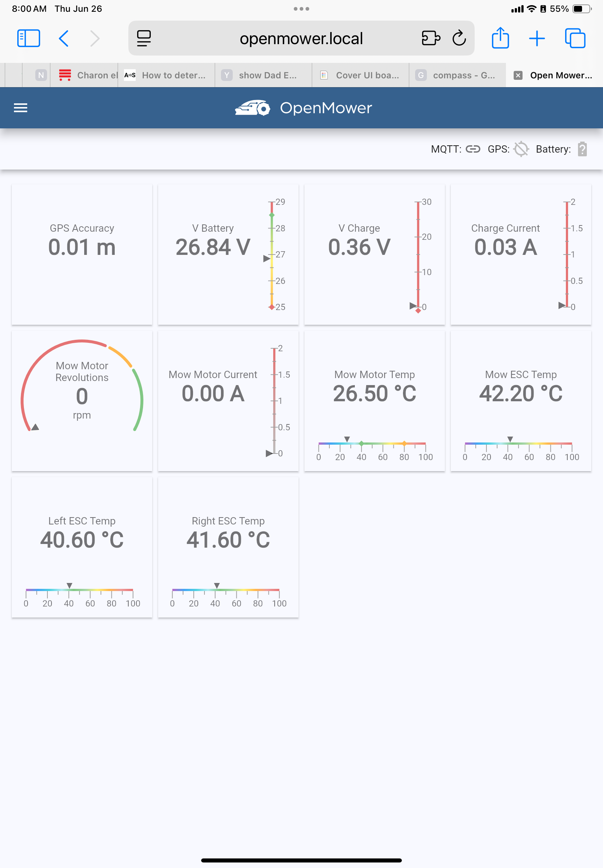
Task: Open the Share sheet
Action: coord(500,38)
